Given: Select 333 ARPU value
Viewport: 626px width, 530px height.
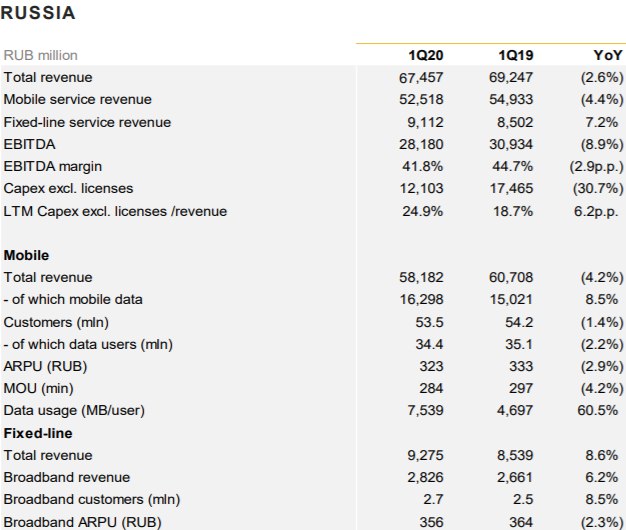Looking at the screenshot, I should pyautogui.click(x=521, y=366).
